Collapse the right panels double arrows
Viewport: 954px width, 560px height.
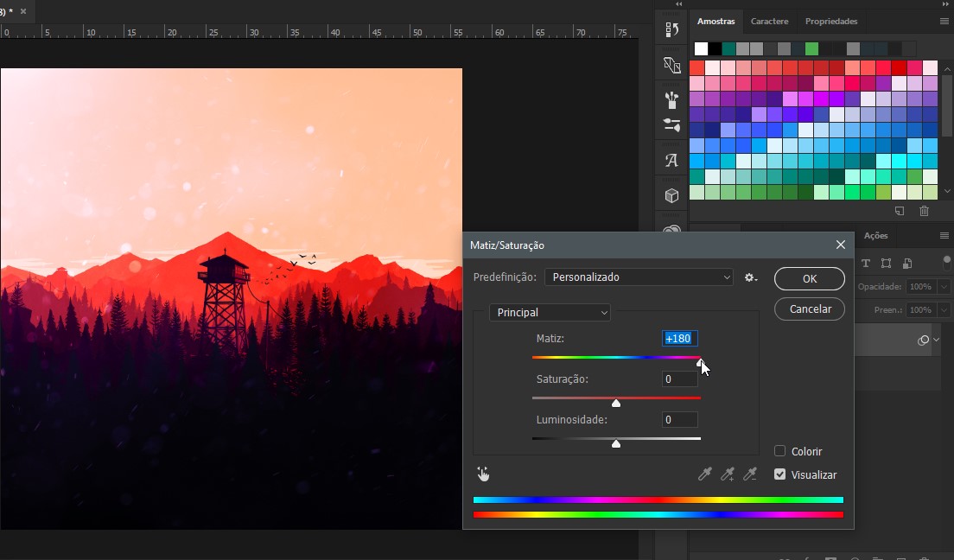click(x=944, y=3)
